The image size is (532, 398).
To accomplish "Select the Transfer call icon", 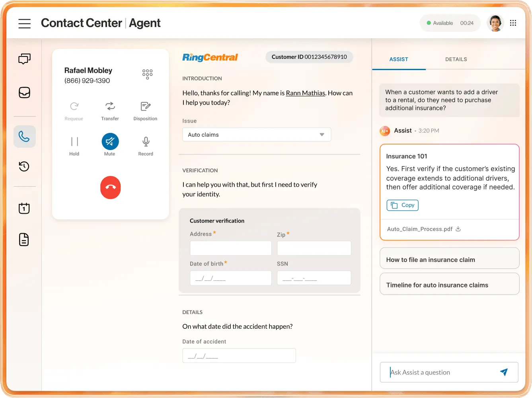I will (x=110, y=107).
